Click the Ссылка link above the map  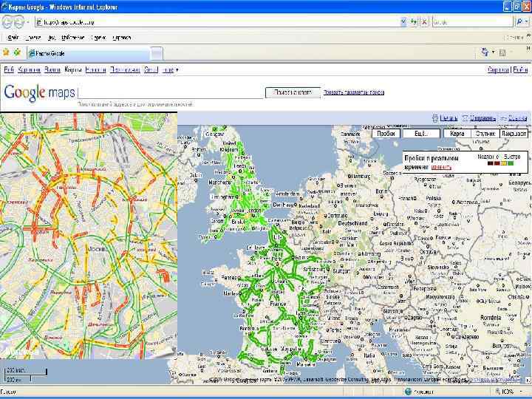(x=518, y=118)
